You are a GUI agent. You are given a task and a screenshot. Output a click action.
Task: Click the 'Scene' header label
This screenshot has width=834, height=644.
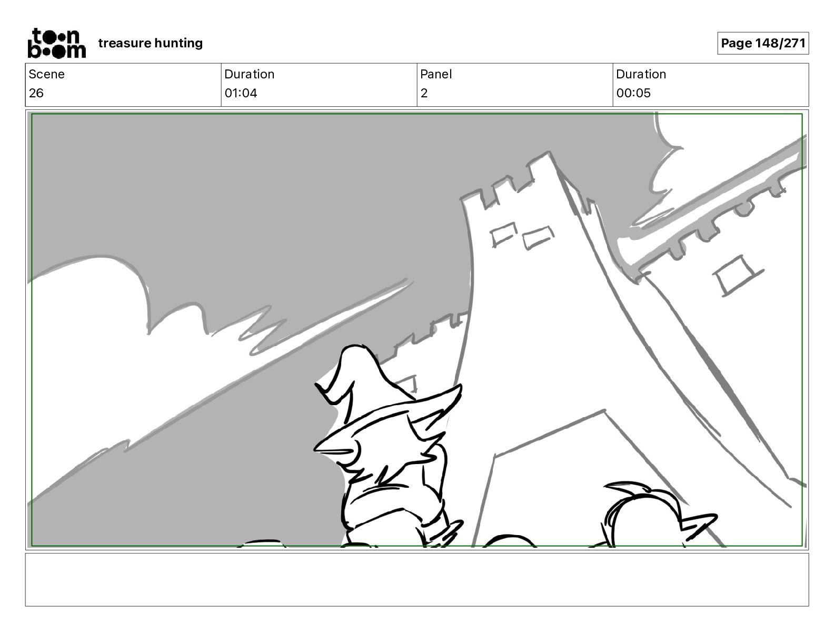[47, 74]
